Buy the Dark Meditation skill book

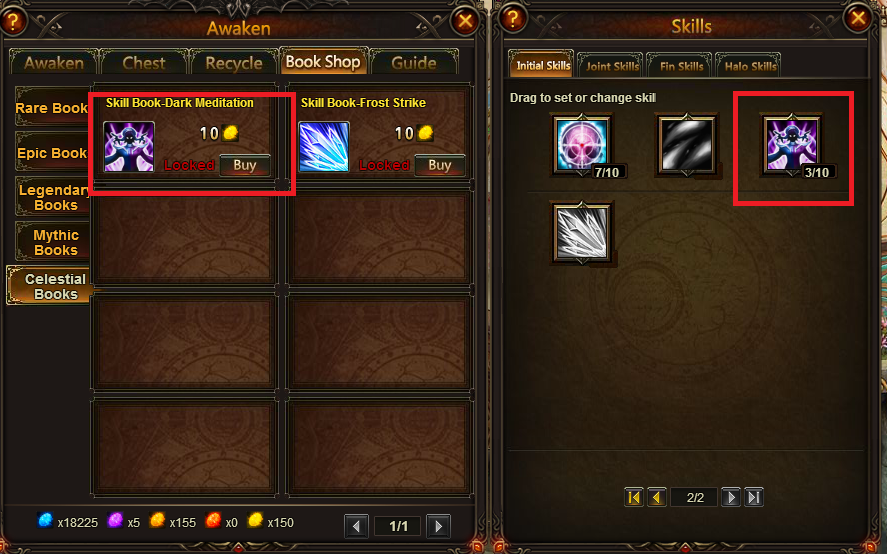(244, 165)
